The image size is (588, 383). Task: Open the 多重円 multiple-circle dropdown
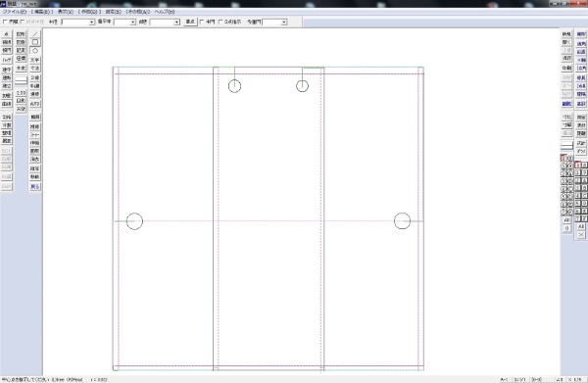pyautogui.click(x=284, y=23)
